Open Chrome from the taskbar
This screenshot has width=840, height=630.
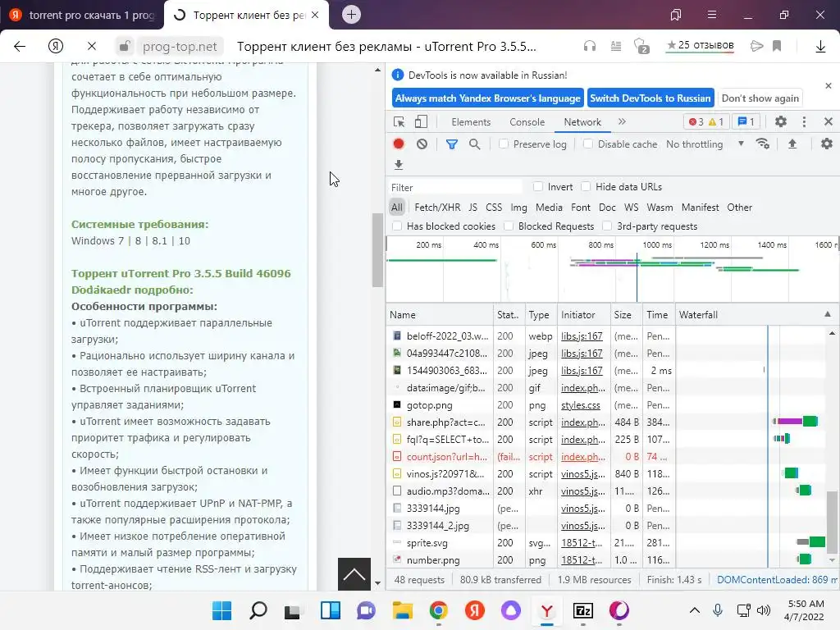point(438,610)
